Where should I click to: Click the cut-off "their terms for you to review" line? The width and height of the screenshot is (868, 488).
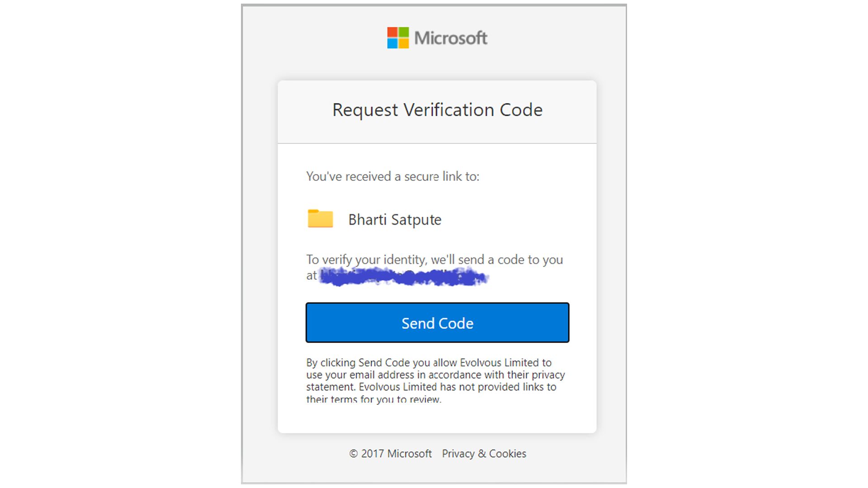(x=373, y=399)
